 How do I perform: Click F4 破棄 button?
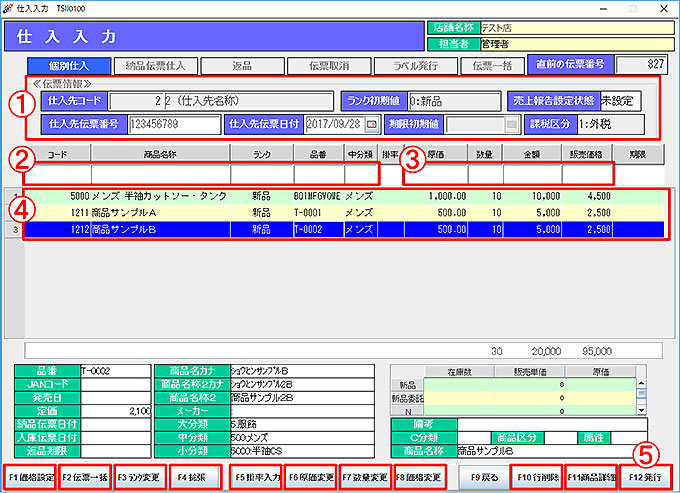[197, 476]
